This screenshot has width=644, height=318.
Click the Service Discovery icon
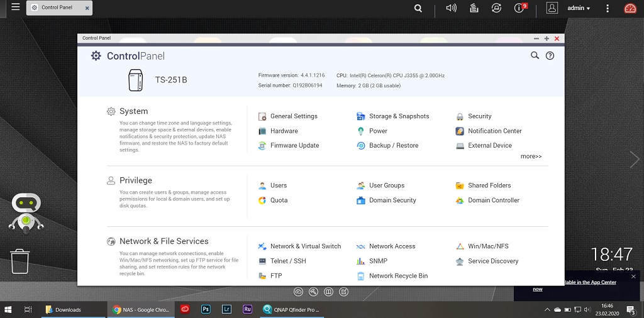point(460,261)
